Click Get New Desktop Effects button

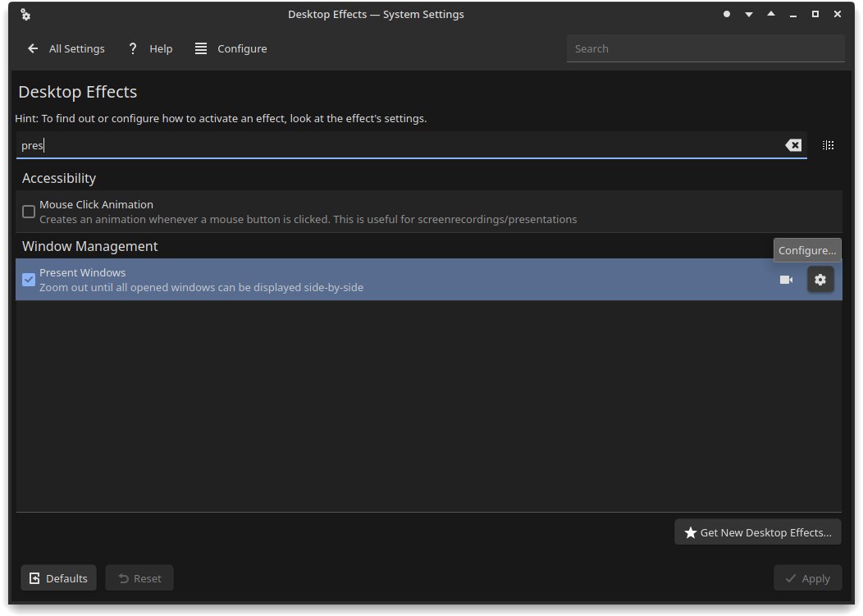pos(758,532)
